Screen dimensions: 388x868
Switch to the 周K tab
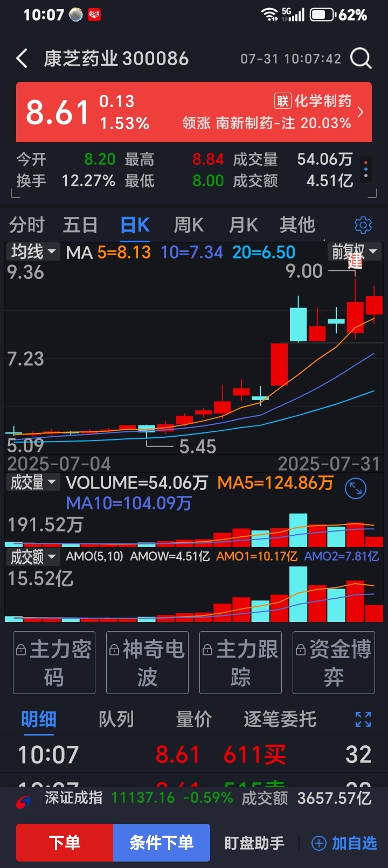[189, 225]
